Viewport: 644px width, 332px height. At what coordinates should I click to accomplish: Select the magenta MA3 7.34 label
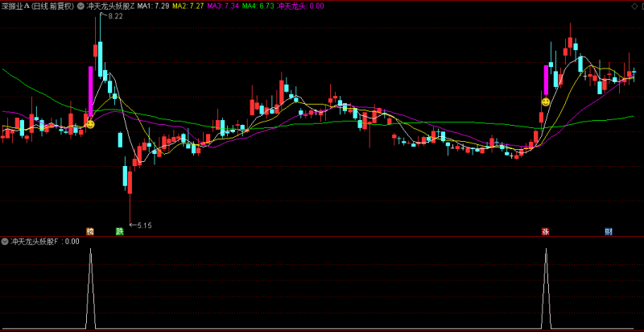pos(223,6)
